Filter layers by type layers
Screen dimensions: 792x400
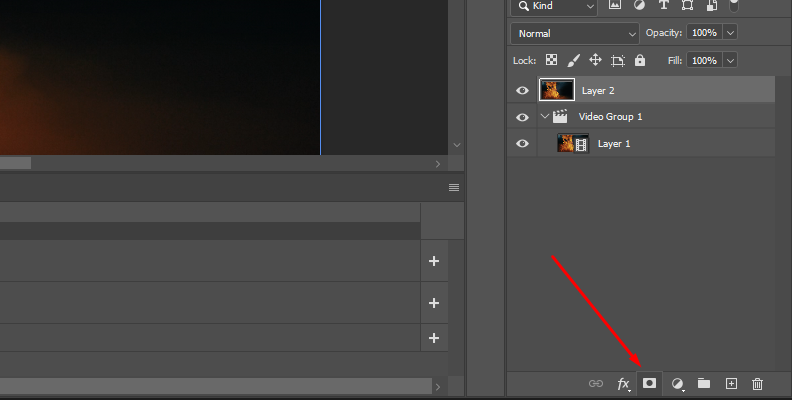coord(662,5)
